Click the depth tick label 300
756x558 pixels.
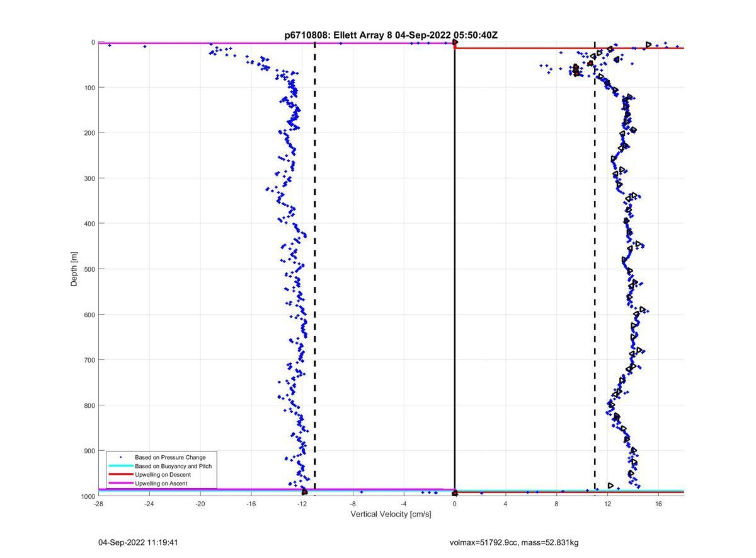tap(89, 178)
